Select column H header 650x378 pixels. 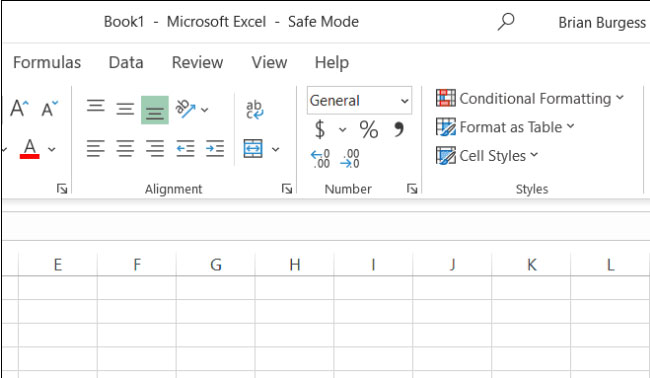294,264
